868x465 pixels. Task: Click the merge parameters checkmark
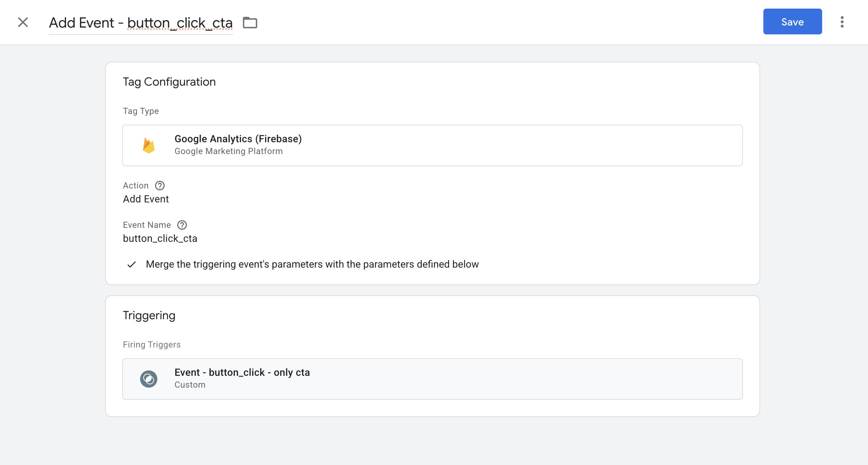(132, 264)
